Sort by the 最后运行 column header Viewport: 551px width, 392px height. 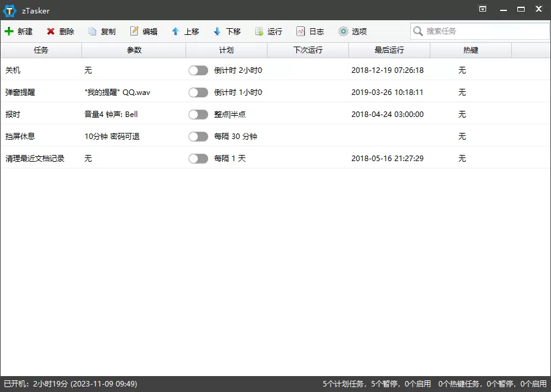coord(388,50)
